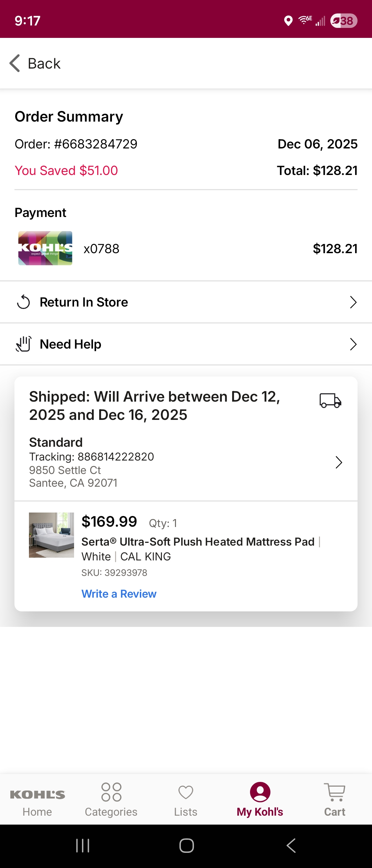372x868 pixels.
Task: Tap Android home navigation button
Action: pos(186,846)
